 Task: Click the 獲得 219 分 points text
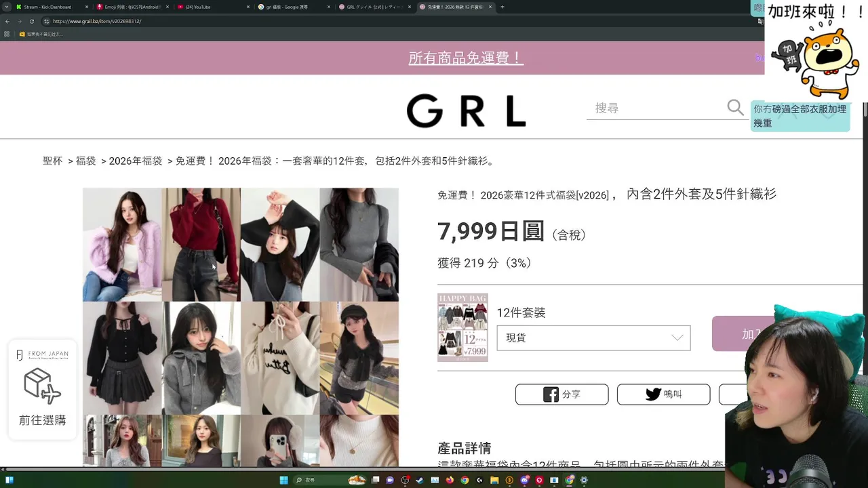[485, 263]
